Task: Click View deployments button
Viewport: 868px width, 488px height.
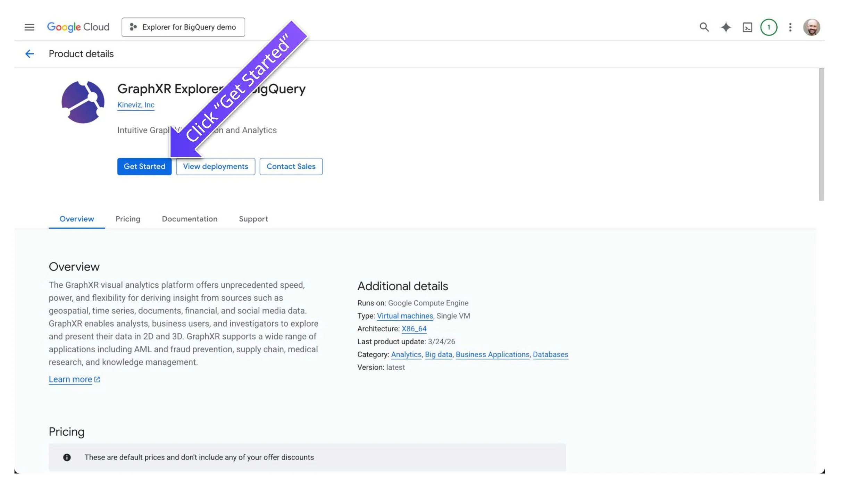Action: coord(215,167)
